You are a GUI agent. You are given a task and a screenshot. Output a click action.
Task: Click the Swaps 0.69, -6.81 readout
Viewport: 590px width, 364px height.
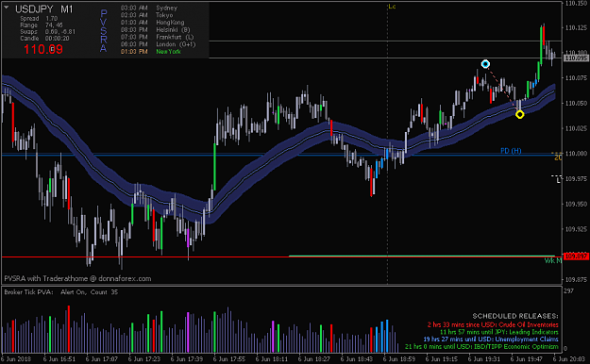click(47, 32)
